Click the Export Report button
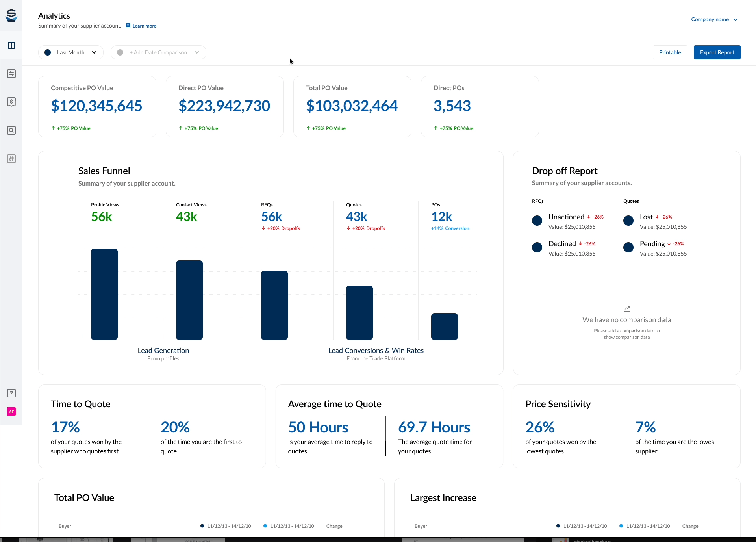 coord(717,52)
